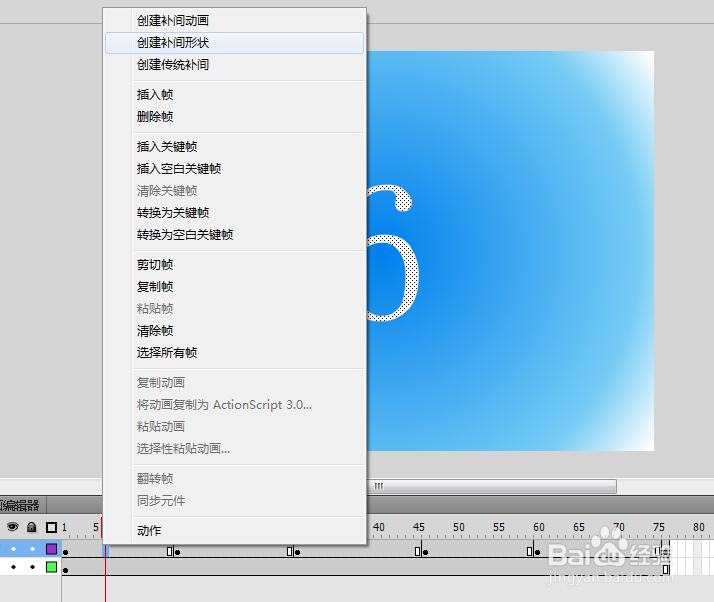
Task: Choose 插入空白关键帧 option
Action: [235, 168]
